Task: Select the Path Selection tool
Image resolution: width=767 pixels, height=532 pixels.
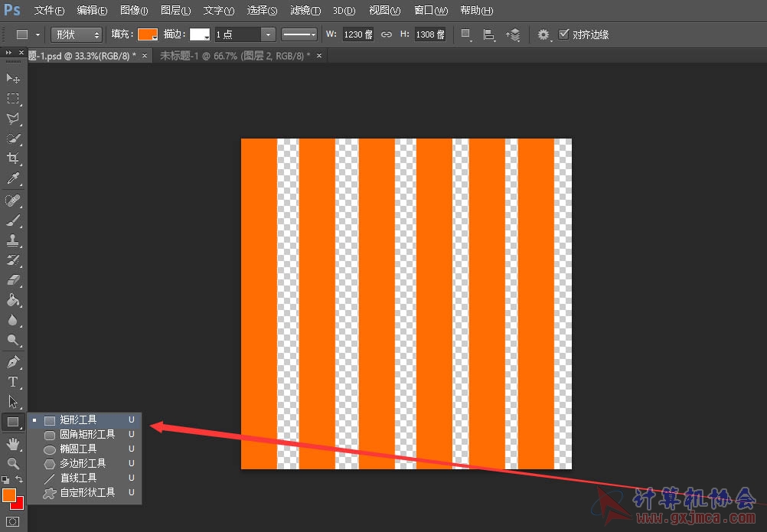Action: pos(13,401)
